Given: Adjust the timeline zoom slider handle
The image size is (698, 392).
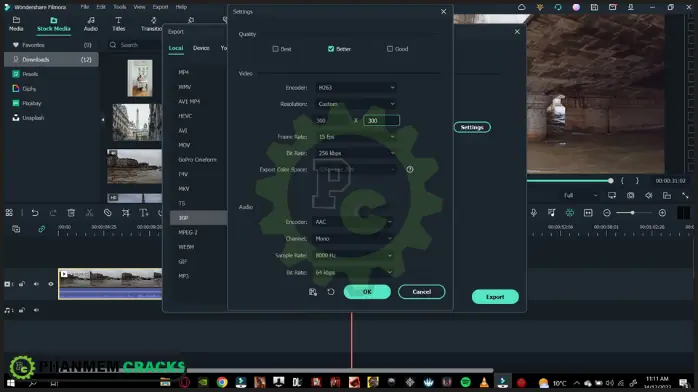Looking at the screenshot, I should point(632,213).
